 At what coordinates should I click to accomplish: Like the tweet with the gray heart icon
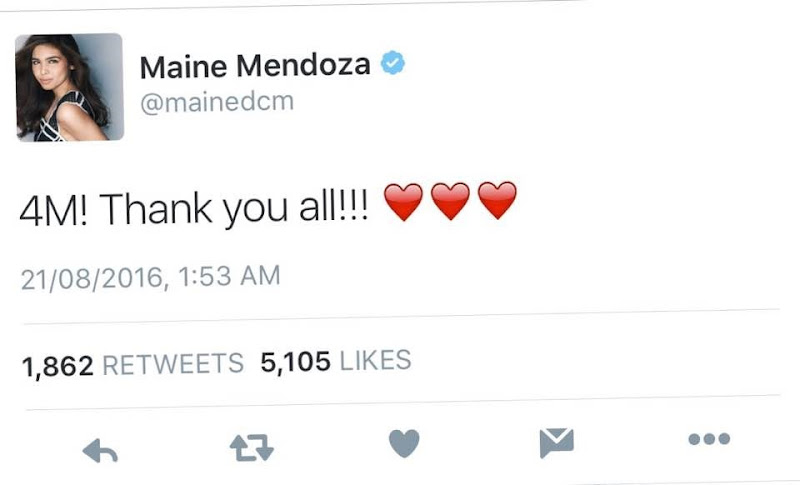click(x=404, y=443)
